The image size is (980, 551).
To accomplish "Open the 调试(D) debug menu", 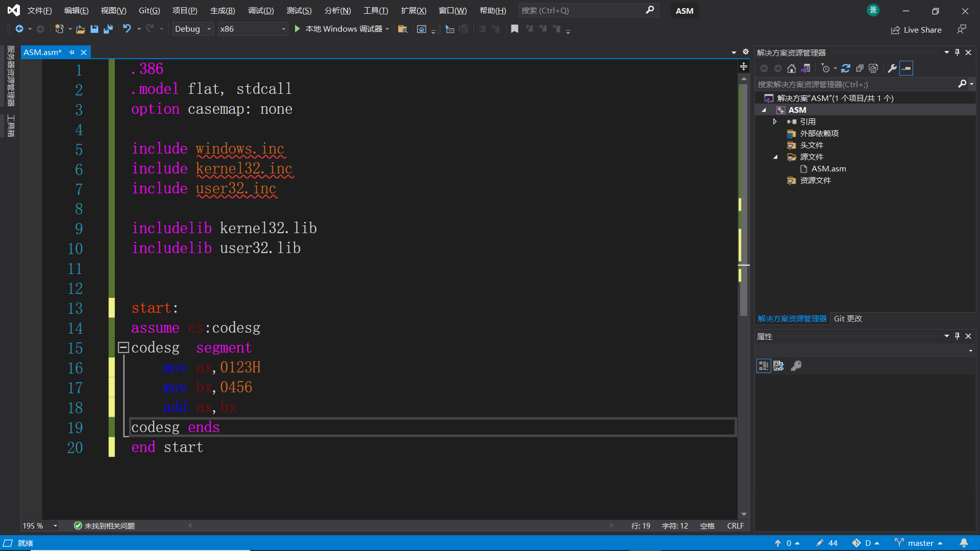I will click(x=261, y=10).
